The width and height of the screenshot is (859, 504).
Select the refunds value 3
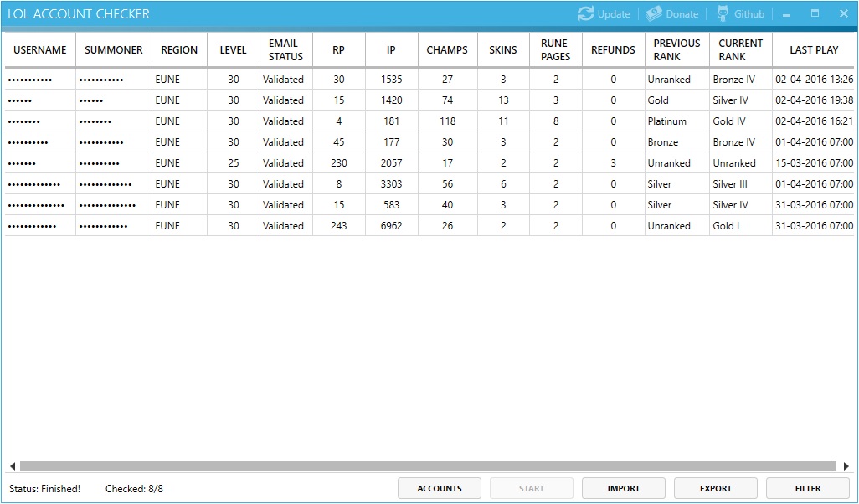pos(613,162)
